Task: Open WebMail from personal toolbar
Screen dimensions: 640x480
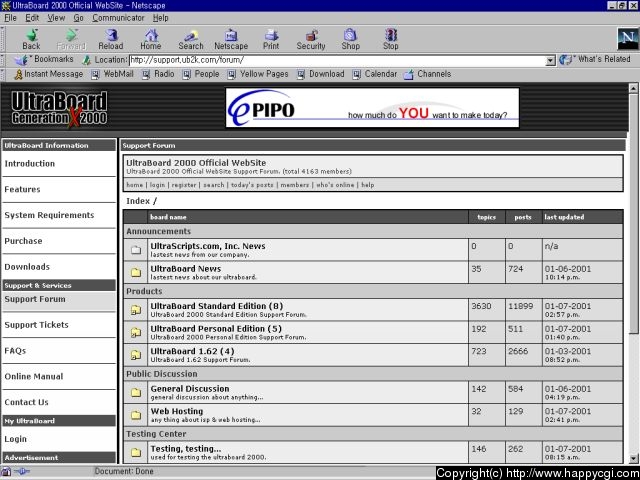Action: 112,74
